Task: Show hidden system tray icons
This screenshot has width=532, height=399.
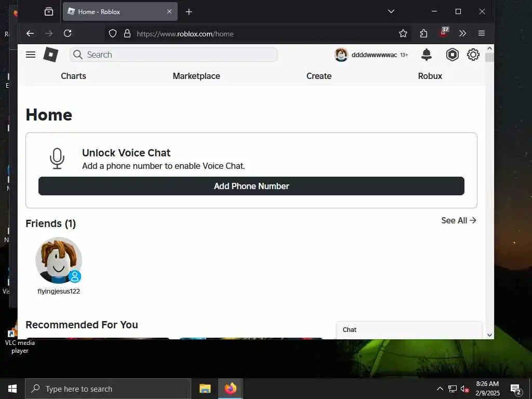Action: 440,389
